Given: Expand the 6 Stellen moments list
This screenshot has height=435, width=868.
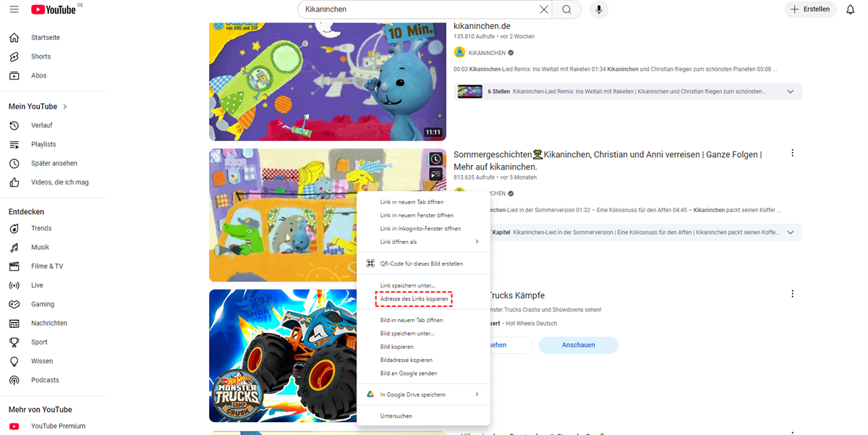Looking at the screenshot, I should pyautogui.click(x=791, y=92).
